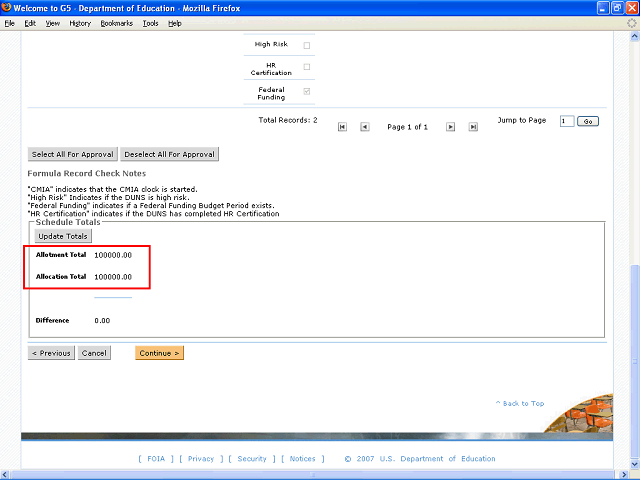Click the Allocation Total value 100000.00

pyautogui.click(x=113, y=277)
